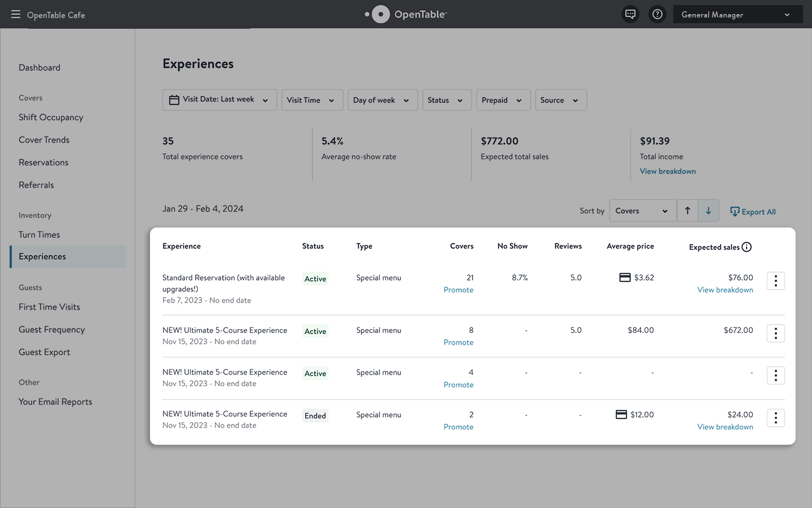
Task: Click the Jan 29 - Feb 4, 2024 date range
Action: [x=203, y=209]
